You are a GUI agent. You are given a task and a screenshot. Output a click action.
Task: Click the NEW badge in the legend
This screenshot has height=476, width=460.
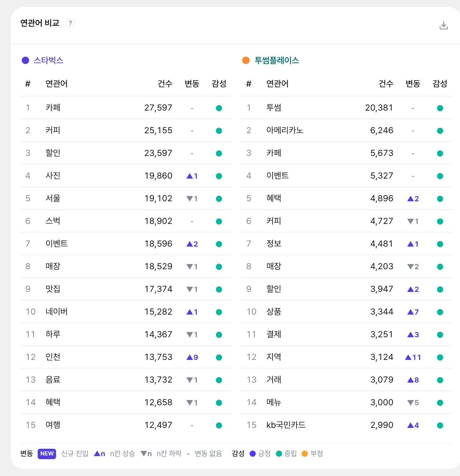(47, 454)
